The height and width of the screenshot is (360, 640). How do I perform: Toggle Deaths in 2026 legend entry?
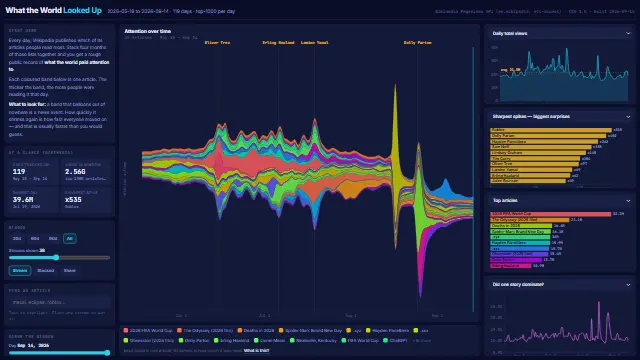tap(256, 331)
